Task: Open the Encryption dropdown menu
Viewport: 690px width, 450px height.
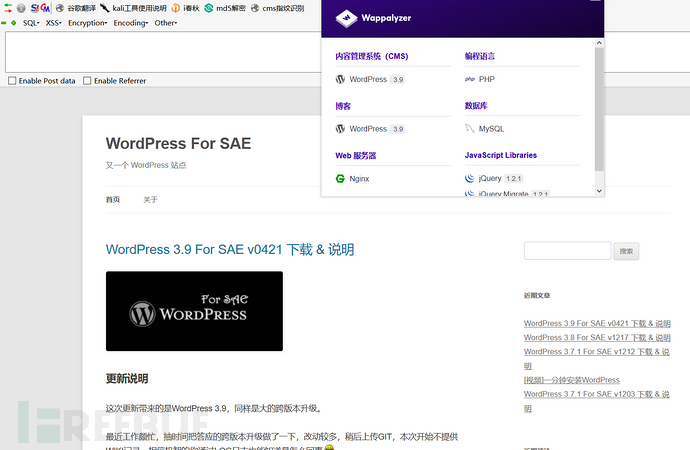Action: pos(87,23)
